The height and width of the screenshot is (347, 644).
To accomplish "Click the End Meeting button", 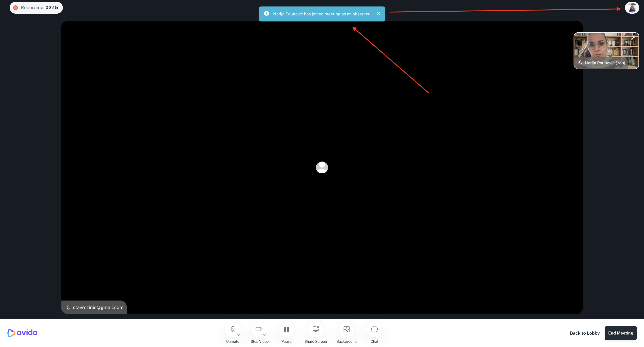I will point(621,333).
